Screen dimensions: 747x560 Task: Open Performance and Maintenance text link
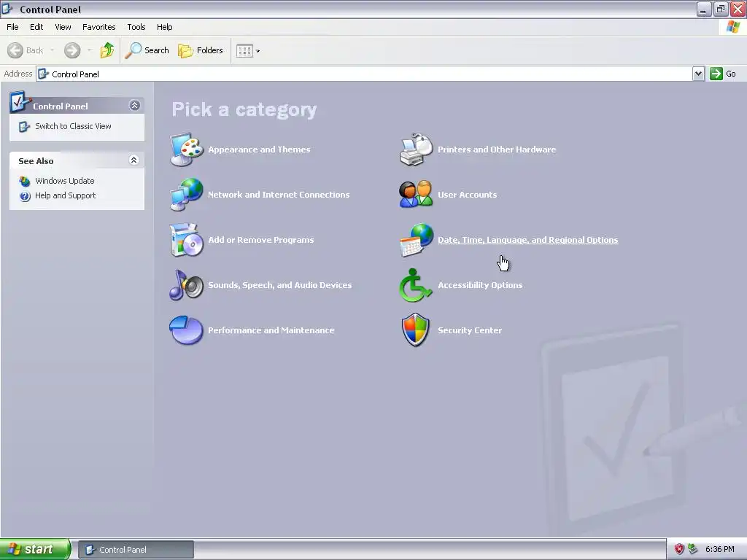(x=271, y=330)
